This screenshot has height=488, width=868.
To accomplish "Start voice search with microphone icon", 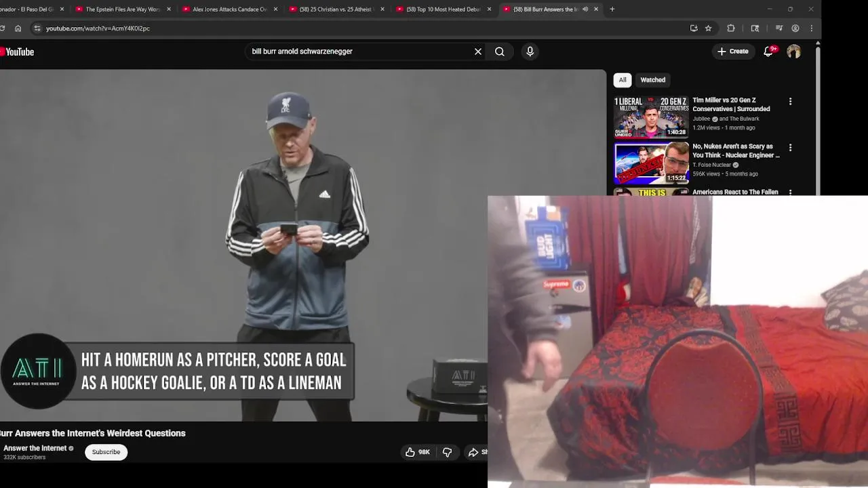I will [530, 52].
